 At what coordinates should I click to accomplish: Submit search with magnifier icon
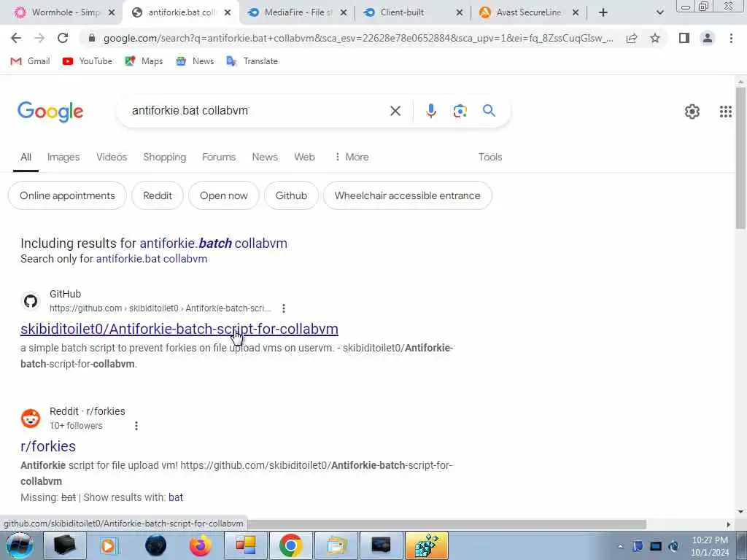[489, 111]
